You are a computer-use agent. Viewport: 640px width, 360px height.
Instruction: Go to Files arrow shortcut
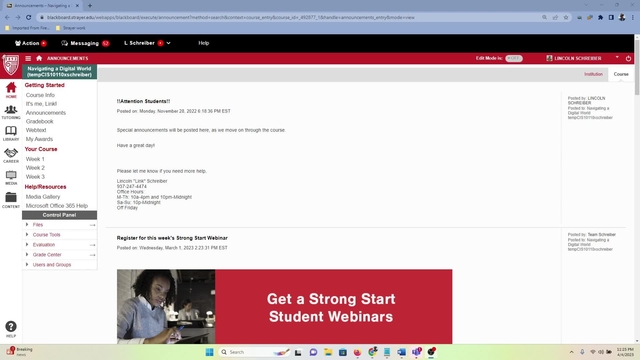tap(93, 225)
